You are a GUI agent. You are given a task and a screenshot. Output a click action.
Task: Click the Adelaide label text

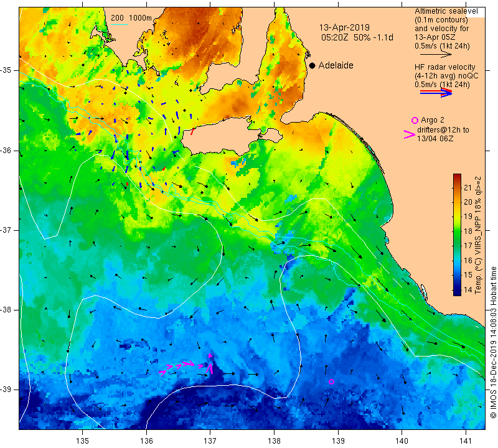pyautogui.click(x=336, y=65)
